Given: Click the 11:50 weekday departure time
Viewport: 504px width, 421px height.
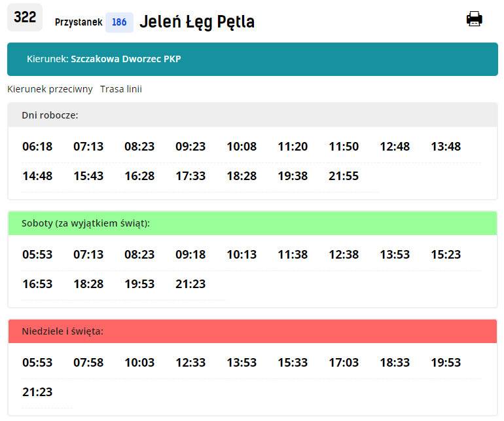Looking at the screenshot, I should tap(344, 147).
